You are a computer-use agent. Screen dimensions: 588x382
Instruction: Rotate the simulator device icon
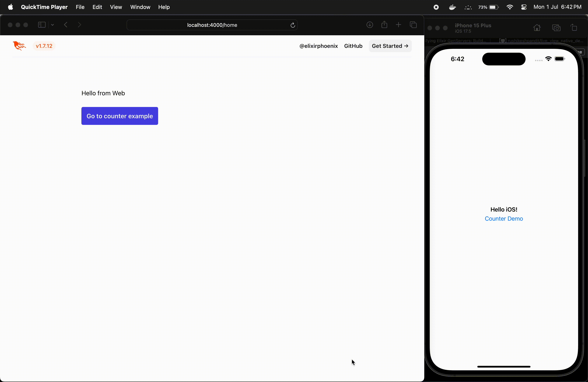(574, 28)
